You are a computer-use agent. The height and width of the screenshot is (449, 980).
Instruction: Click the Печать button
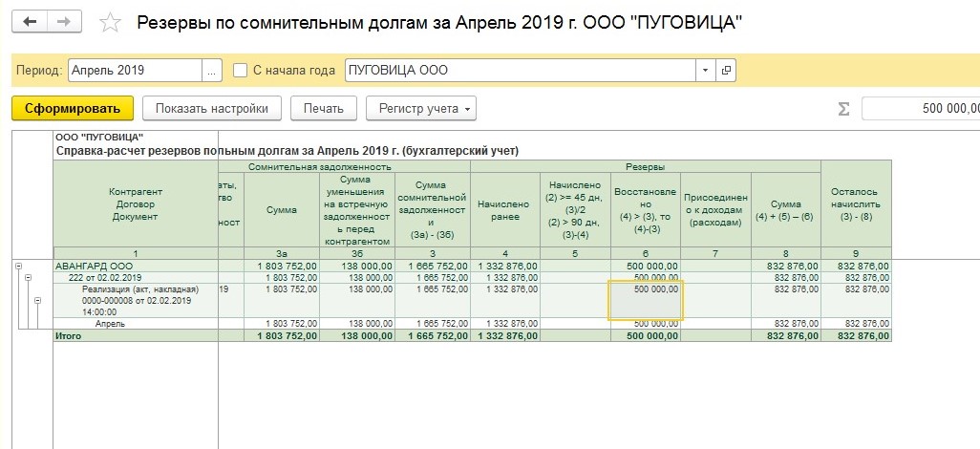(324, 109)
